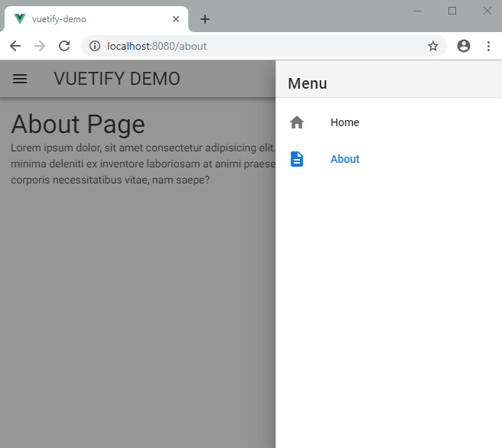Maximize the Chrome browser window
502x448 pixels.
(x=452, y=11)
